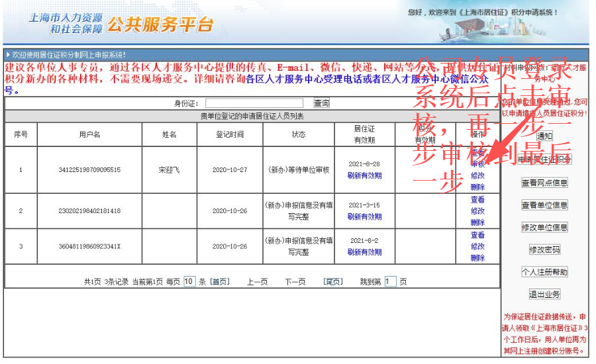Click the 用户名 column header
Image resolution: width=596 pixels, height=364 pixels.
coord(89,134)
